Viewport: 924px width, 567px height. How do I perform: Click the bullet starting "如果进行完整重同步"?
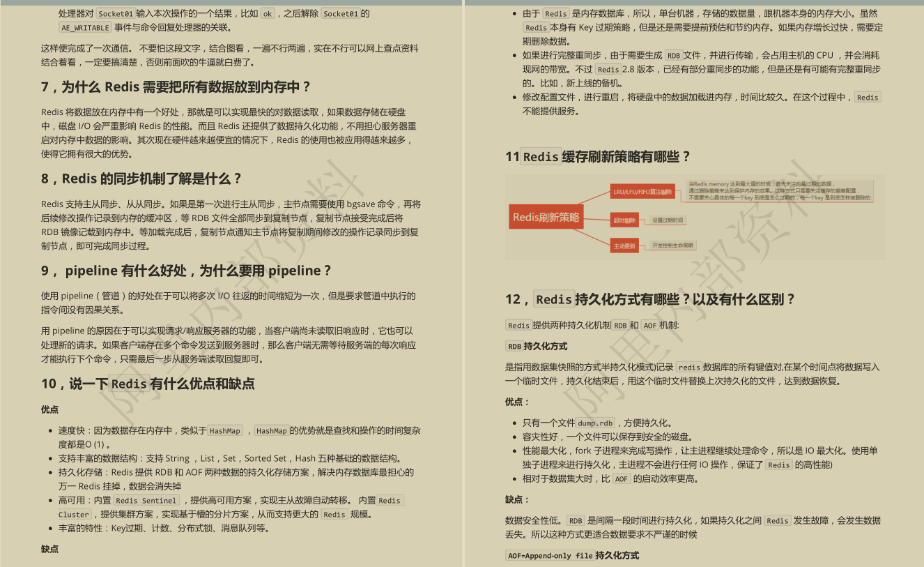(702, 69)
